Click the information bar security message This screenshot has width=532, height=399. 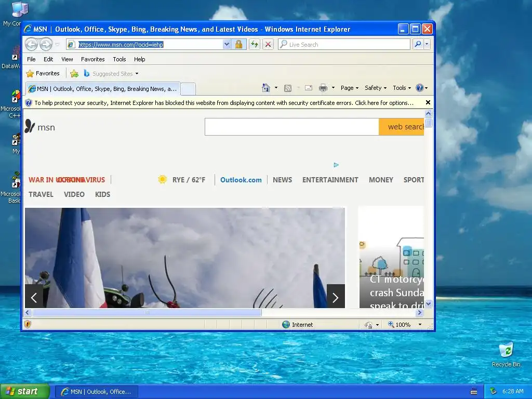coord(224,103)
